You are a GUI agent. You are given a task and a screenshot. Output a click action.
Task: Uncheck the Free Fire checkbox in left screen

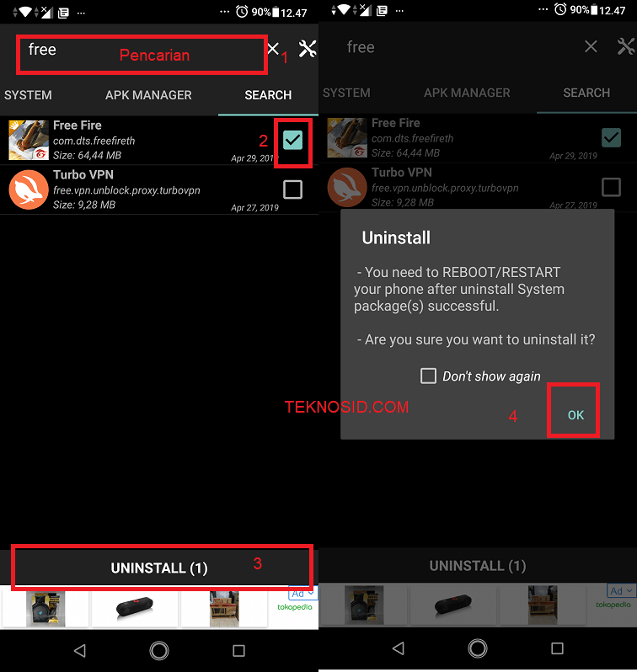click(293, 140)
